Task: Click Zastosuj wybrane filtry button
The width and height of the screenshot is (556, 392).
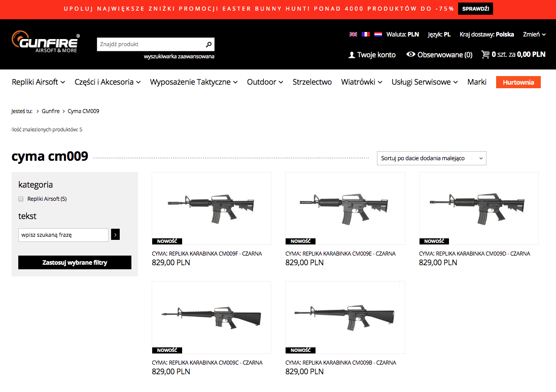Action: (x=75, y=263)
